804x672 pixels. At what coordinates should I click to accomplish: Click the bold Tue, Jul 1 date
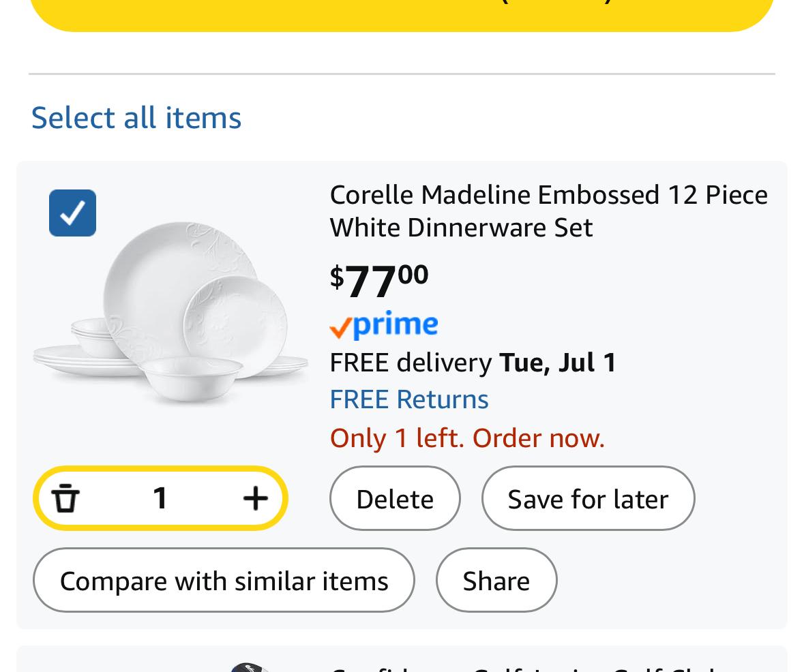[x=558, y=362]
